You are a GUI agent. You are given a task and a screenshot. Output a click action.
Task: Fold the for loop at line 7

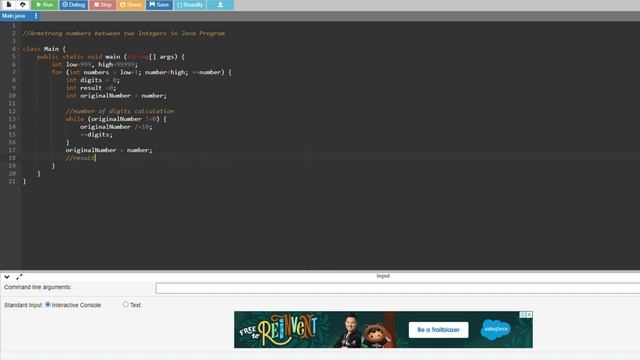tap(18, 72)
